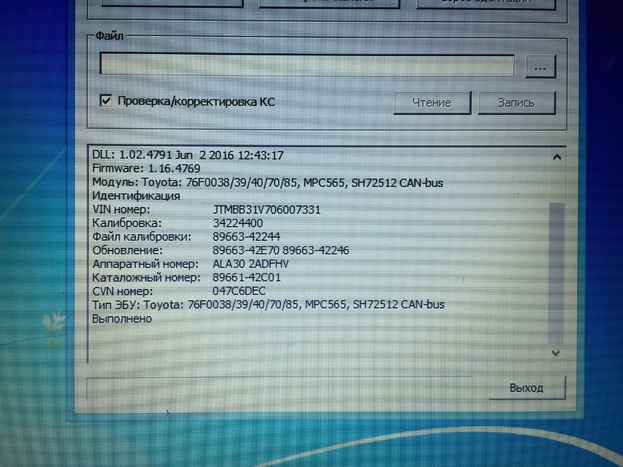The width and height of the screenshot is (623, 467).
Task: Click the DLL version line in log
Action: pos(188,155)
